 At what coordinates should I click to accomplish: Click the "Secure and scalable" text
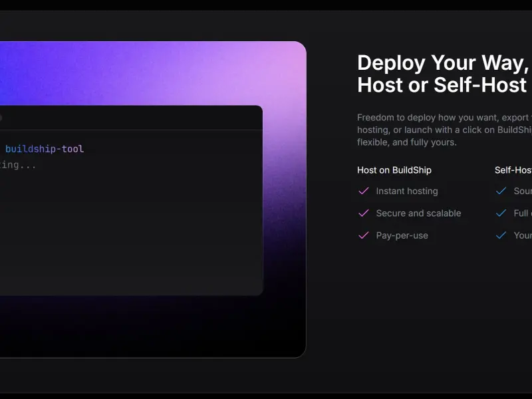[418, 213]
